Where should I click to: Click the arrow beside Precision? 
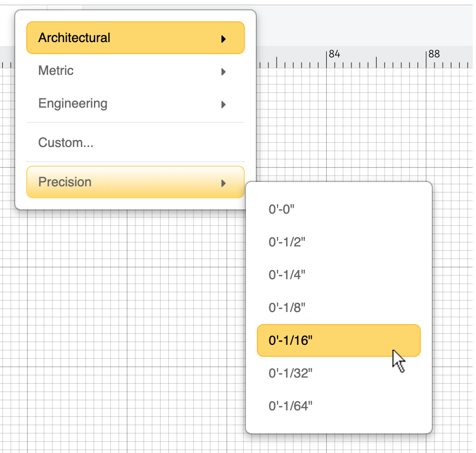224,183
